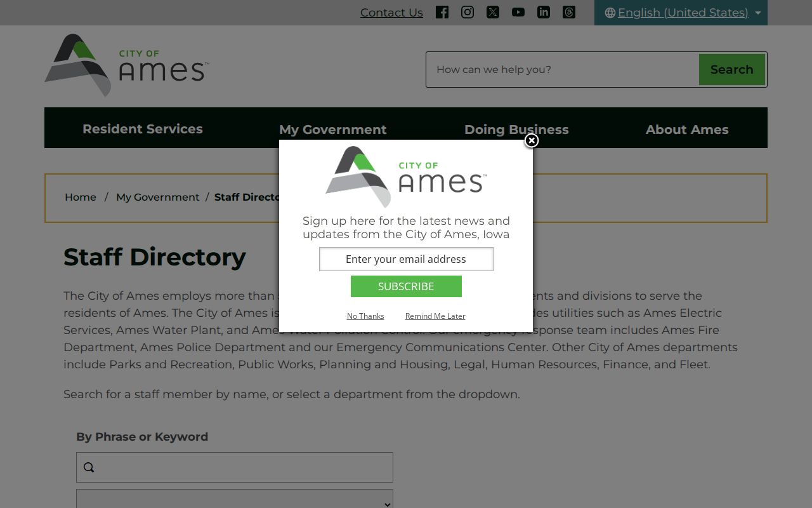Open the City of Ames Facebook page
Screen dimensions: 812x508
tap(442, 12)
